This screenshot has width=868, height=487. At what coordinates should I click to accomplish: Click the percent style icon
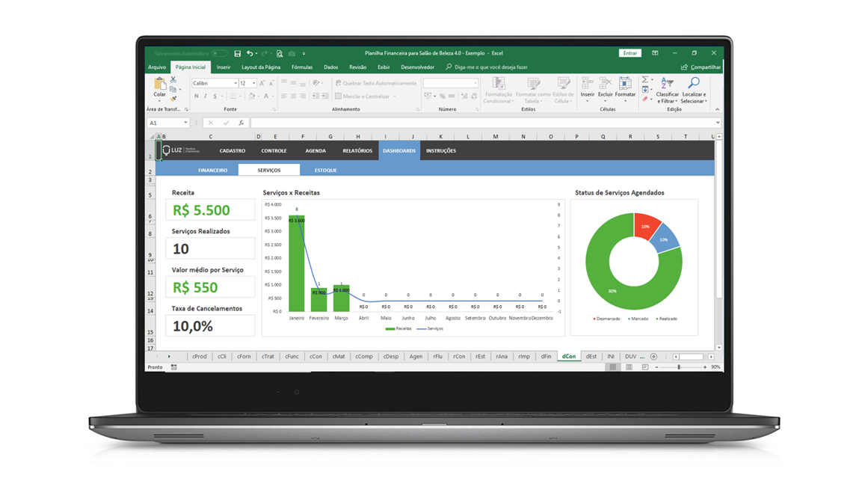[x=443, y=97]
